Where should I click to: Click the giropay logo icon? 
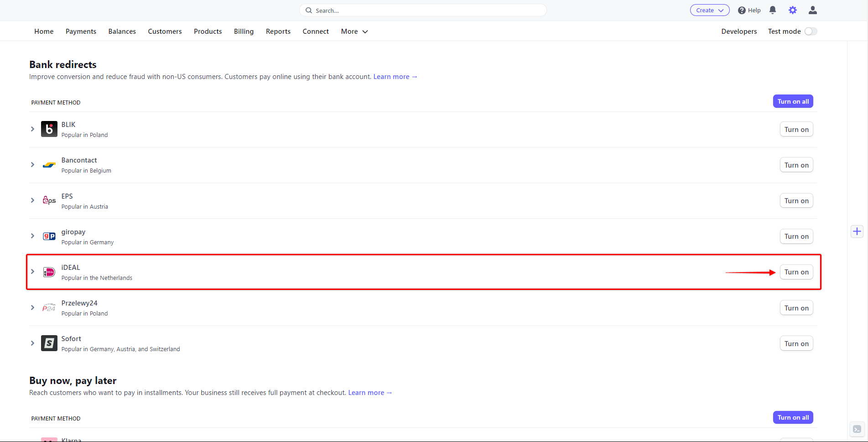(x=49, y=236)
